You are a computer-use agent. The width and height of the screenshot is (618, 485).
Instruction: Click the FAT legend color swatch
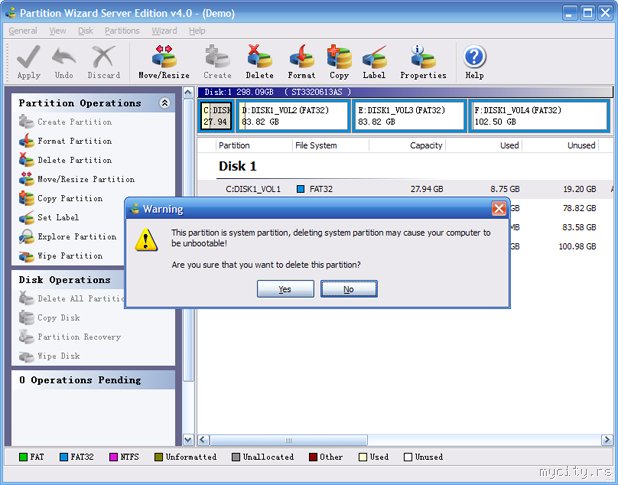click(x=23, y=457)
